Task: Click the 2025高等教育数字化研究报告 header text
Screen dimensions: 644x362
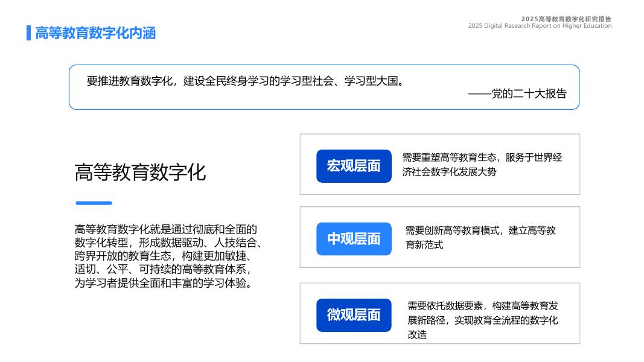Action: click(x=566, y=19)
